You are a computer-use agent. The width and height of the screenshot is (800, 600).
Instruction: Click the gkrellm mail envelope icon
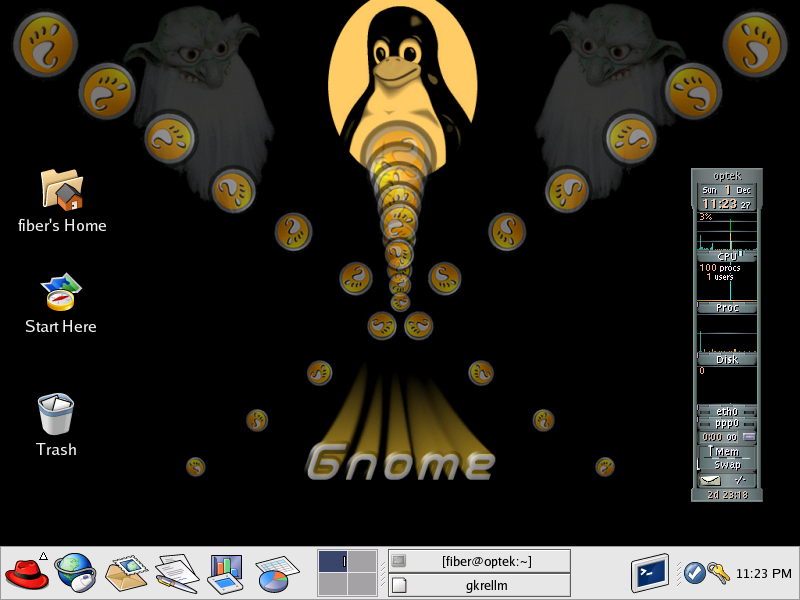710,481
